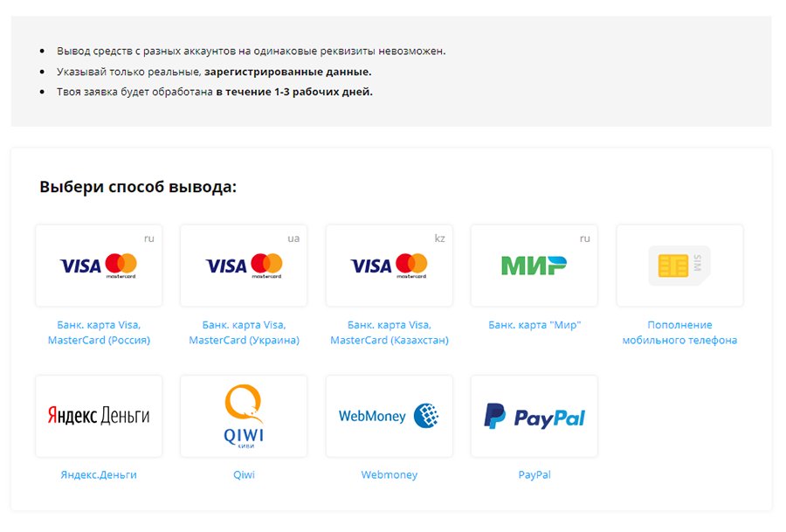This screenshot has height=532, width=786.
Task: Pick the Visa MasterCard Kazakhstan card tile
Action: (389, 266)
